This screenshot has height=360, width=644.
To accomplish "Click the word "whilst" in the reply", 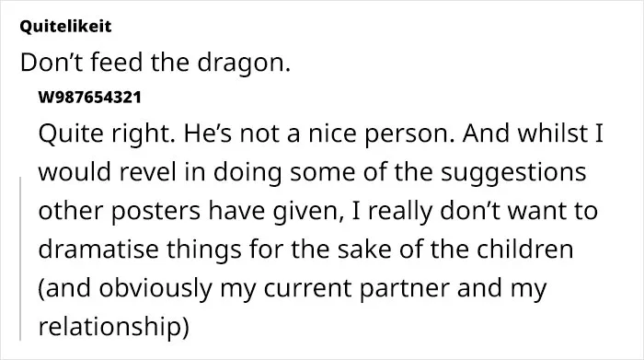I will coord(553,134).
